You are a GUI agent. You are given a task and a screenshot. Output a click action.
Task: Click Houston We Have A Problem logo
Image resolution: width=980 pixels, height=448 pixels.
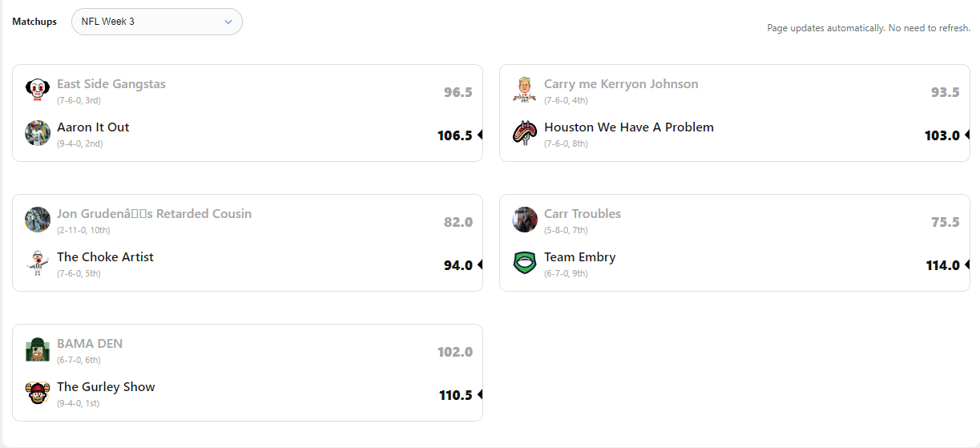coord(525,133)
